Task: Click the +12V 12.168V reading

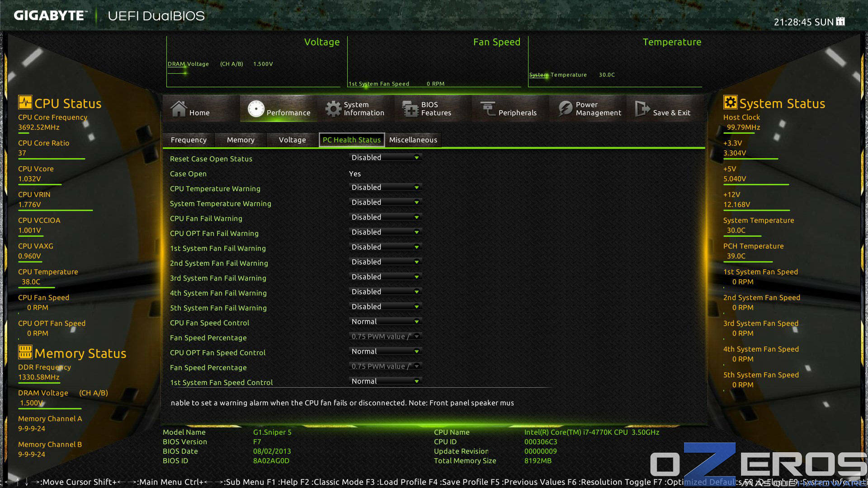Action: (736, 205)
